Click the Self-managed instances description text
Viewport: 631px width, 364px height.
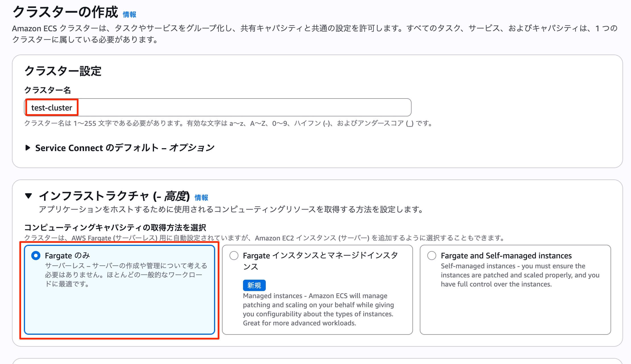(x=520, y=275)
